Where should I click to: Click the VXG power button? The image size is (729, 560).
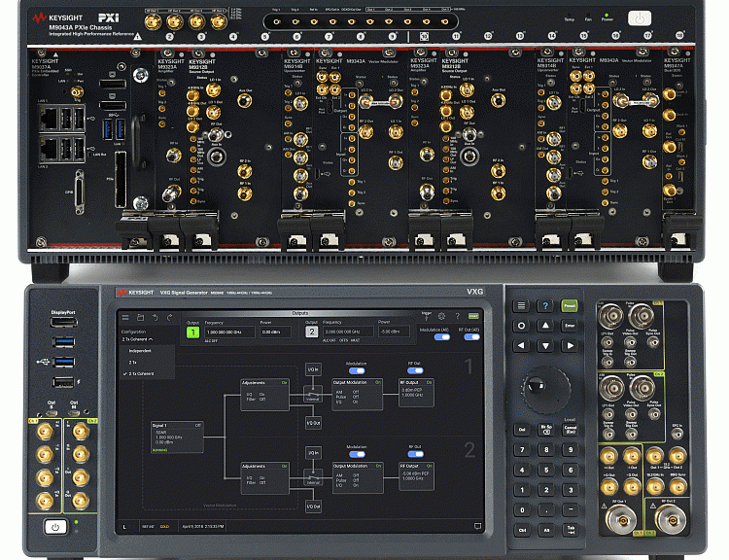coord(55,527)
